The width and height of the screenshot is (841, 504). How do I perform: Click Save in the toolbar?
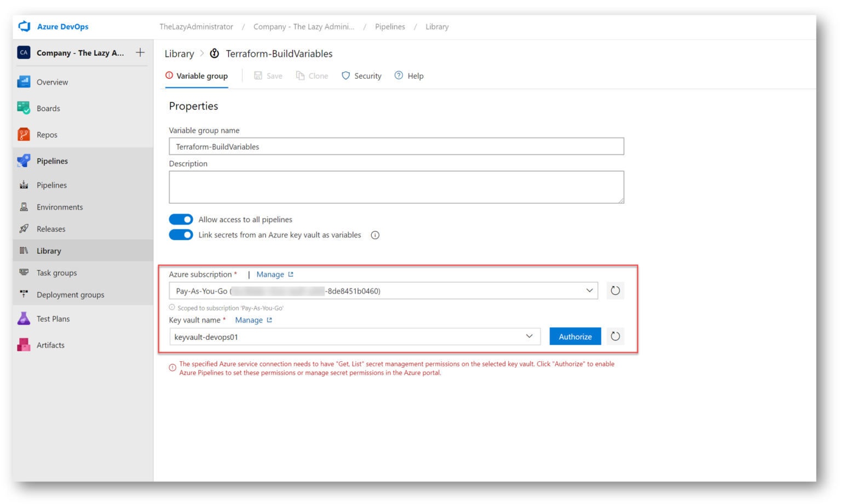pyautogui.click(x=268, y=76)
